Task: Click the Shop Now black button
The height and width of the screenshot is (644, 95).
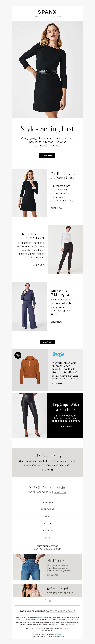Action: [x=47, y=155]
